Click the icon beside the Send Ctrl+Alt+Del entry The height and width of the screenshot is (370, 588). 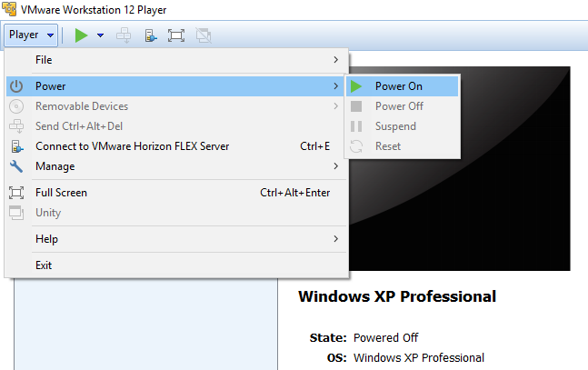tap(16, 126)
